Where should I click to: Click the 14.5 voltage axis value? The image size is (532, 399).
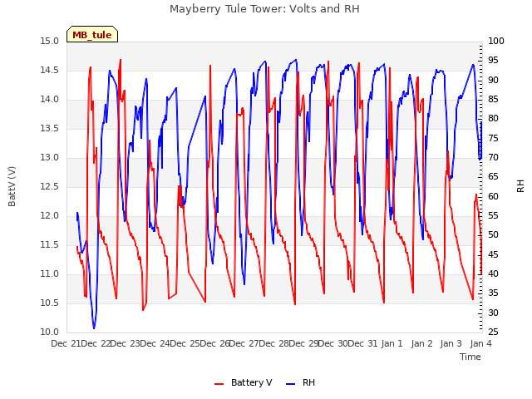(50, 71)
